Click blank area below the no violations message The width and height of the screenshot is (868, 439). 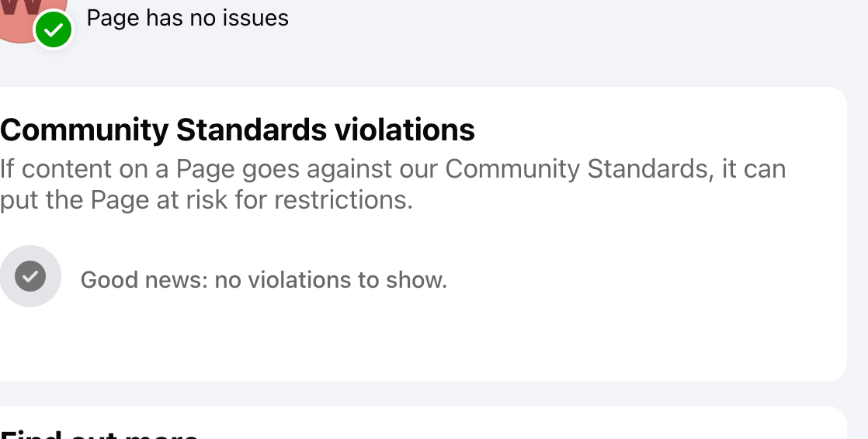coord(311,341)
